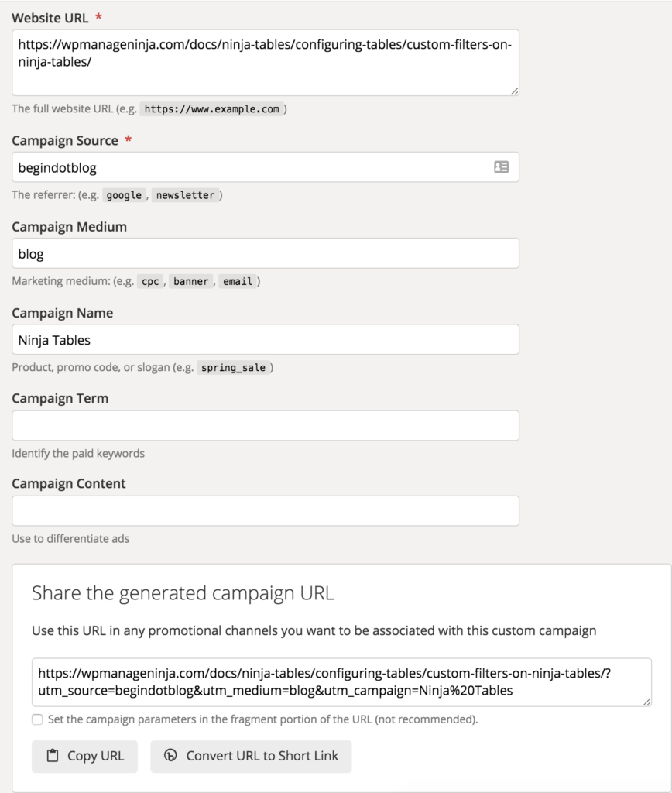This screenshot has height=793, width=672.
Task: Click the empty Campaign Content field
Action: tap(266, 511)
